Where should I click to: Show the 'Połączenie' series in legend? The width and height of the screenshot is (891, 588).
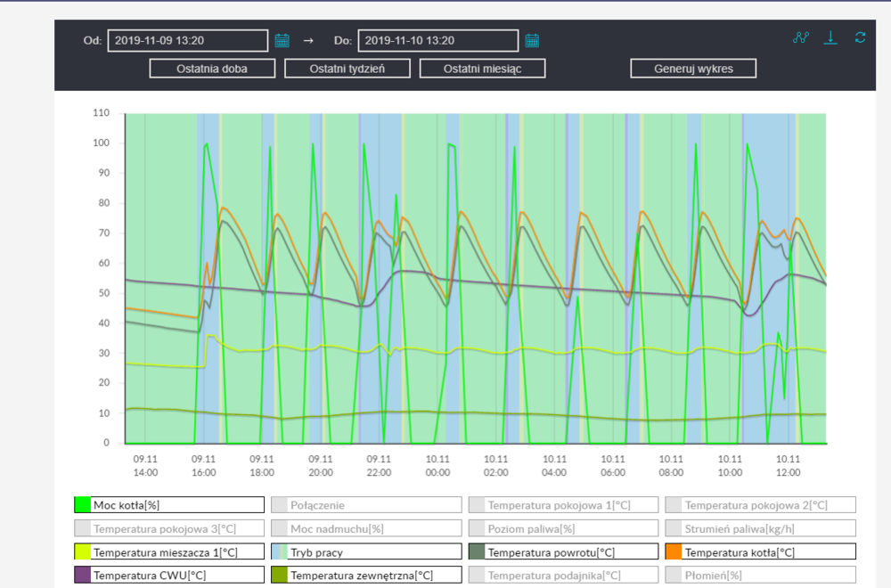366,505
